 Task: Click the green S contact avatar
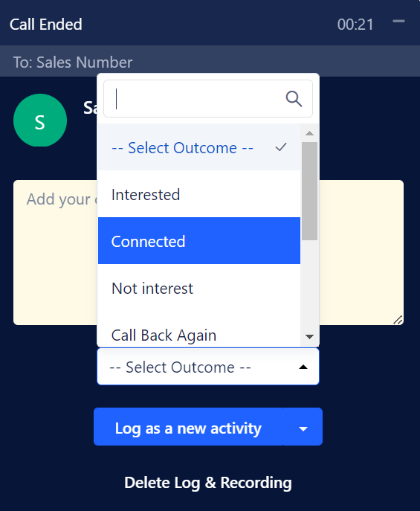pyautogui.click(x=40, y=120)
